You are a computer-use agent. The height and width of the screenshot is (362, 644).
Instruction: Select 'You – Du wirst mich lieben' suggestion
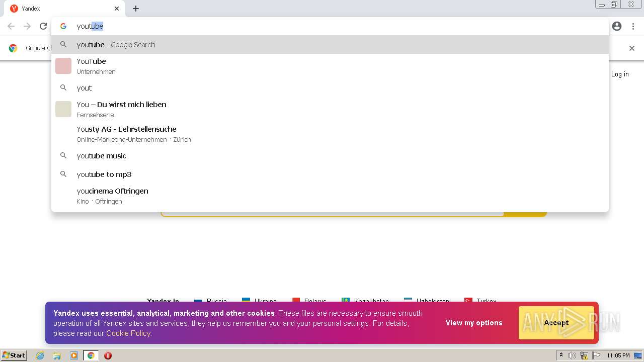(330, 109)
